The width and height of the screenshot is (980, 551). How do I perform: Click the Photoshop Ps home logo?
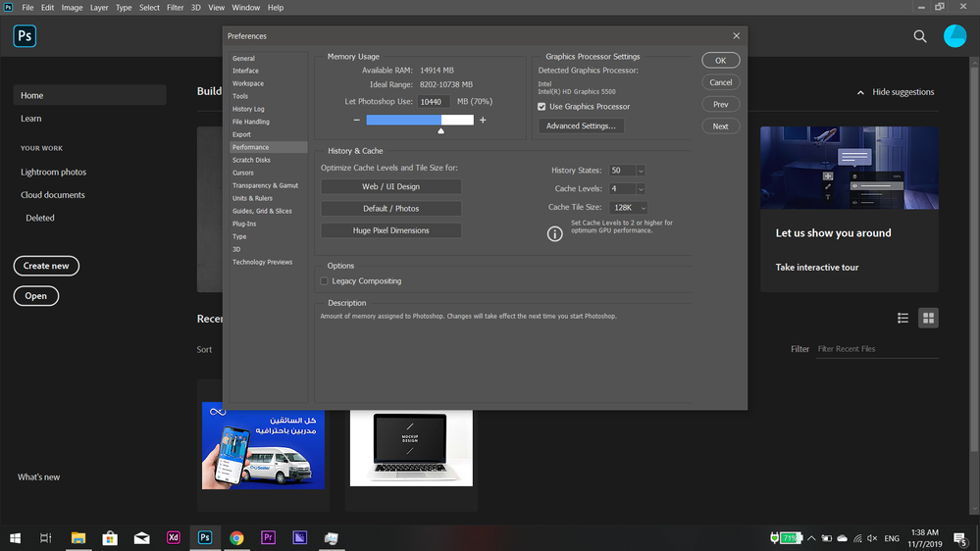[x=25, y=36]
